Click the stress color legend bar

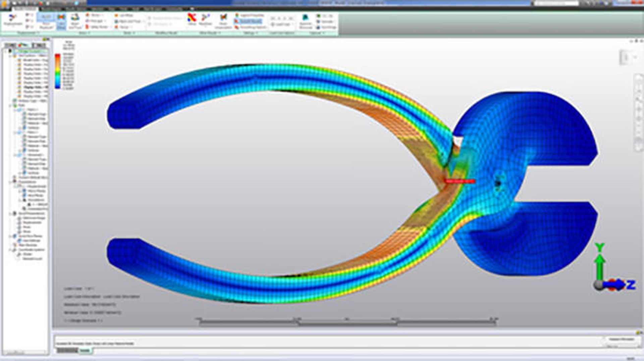coord(58,71)
